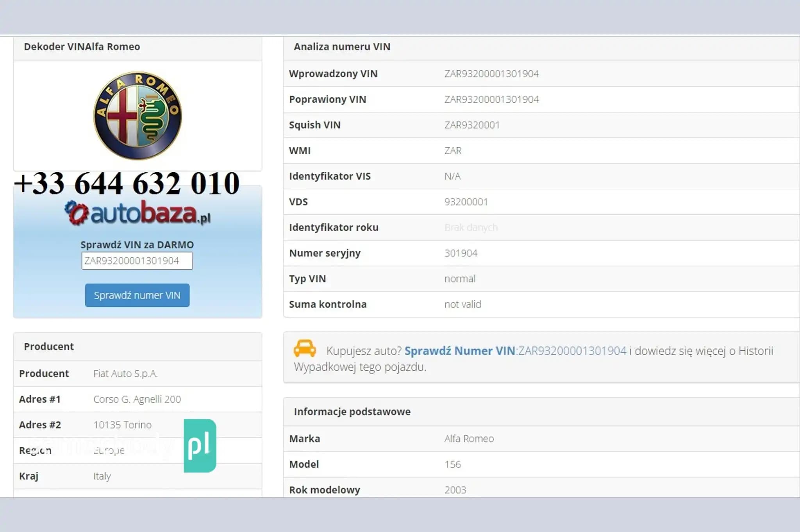
Task: Select the Squish VIN value ZAR9320001
Action: click(x=472, y=125)
